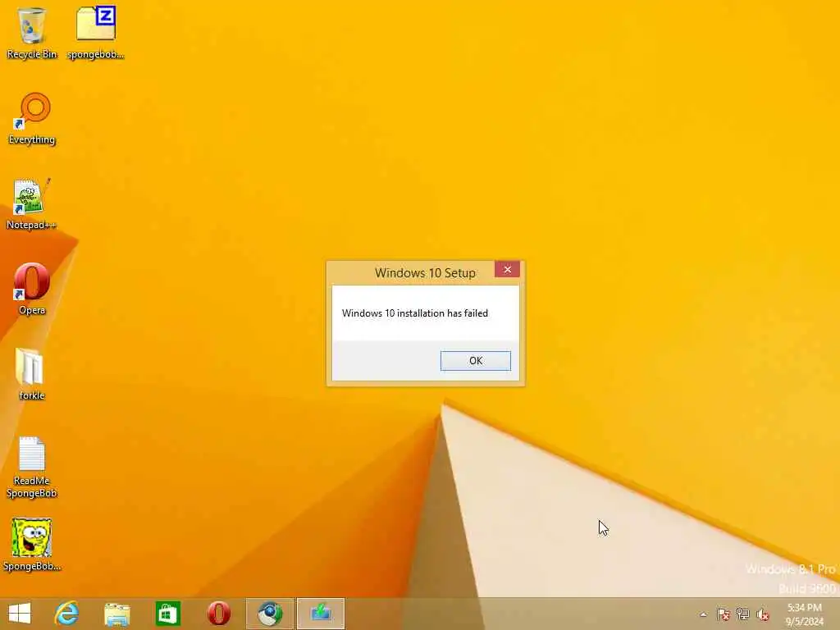Open Internet Explorer from taskbar
This screenshot has width=840, height=630.
point(67,614)
